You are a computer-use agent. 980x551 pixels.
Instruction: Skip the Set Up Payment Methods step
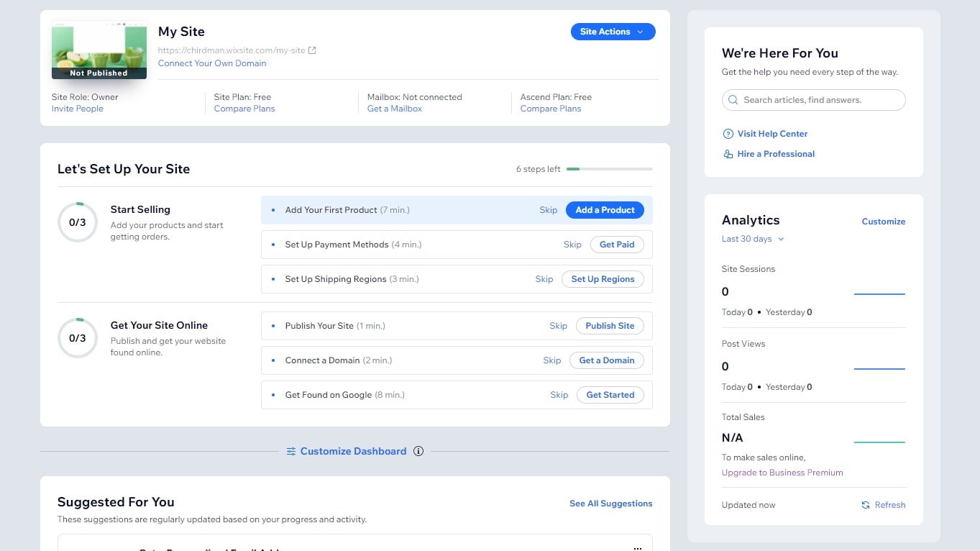click(x=572, y=245)
